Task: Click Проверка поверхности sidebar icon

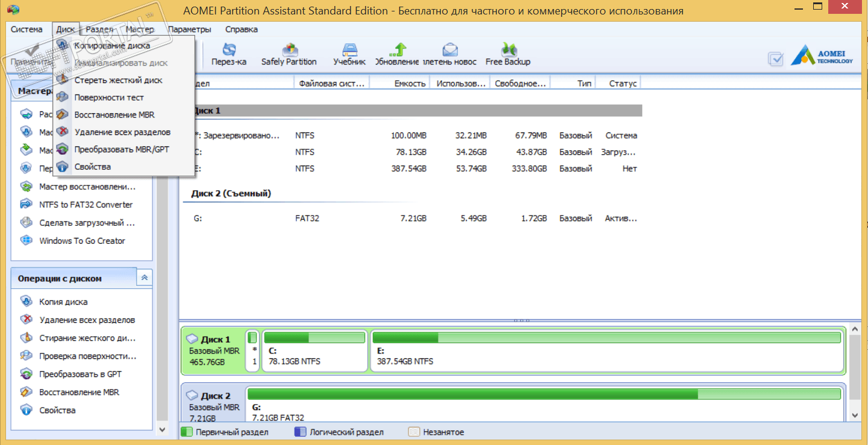Action: (27, 356)
